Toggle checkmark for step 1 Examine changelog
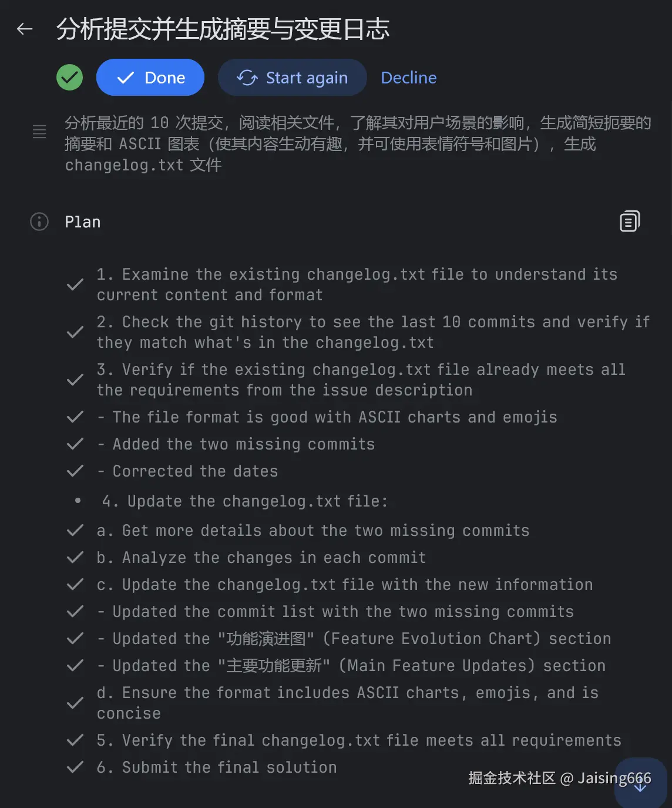 [75, 285]
